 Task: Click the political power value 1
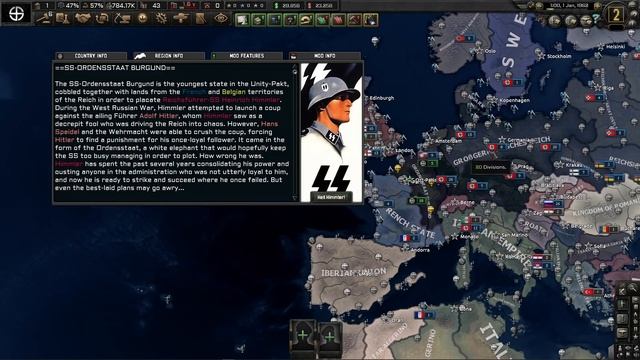tap(47, 6)
